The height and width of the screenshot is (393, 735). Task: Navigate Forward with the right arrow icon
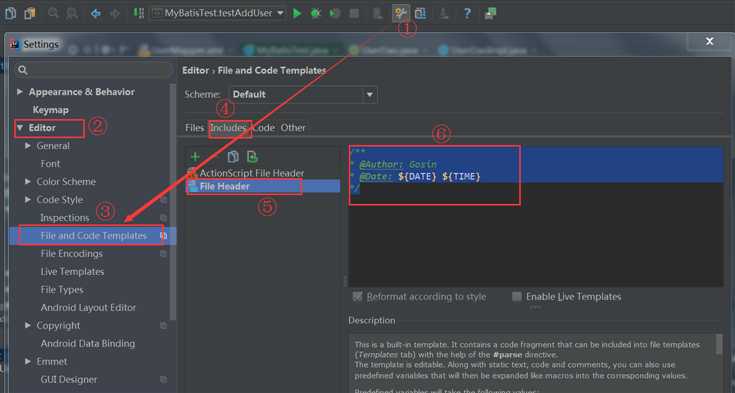(x=115, y=13)
